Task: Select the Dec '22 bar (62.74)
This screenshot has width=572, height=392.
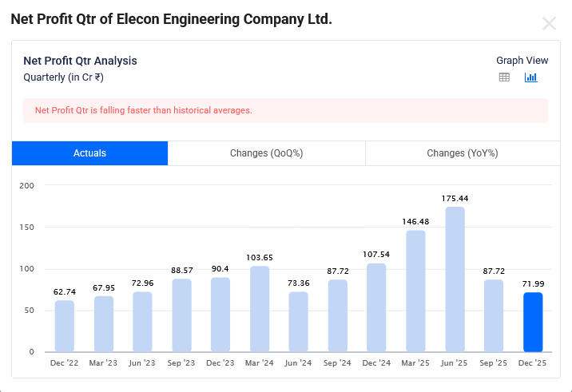Action: (x=65, y=326)
